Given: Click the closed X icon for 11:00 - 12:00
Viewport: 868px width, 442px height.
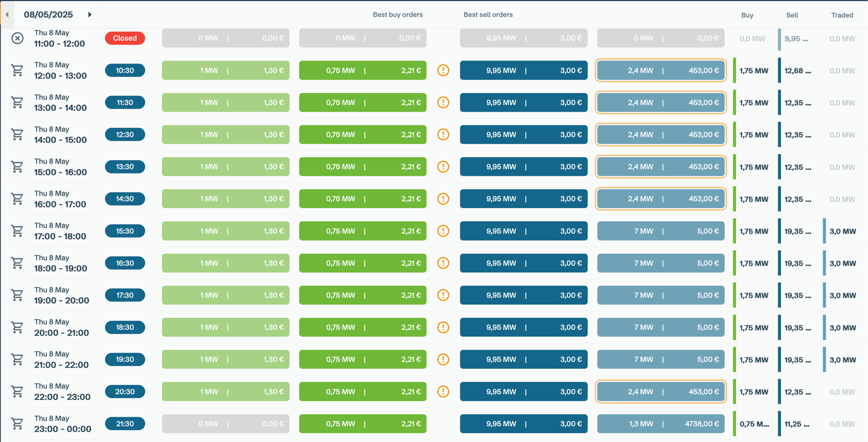Looking at the screenshot, I should pyautogui.click(x=17, y=38).
